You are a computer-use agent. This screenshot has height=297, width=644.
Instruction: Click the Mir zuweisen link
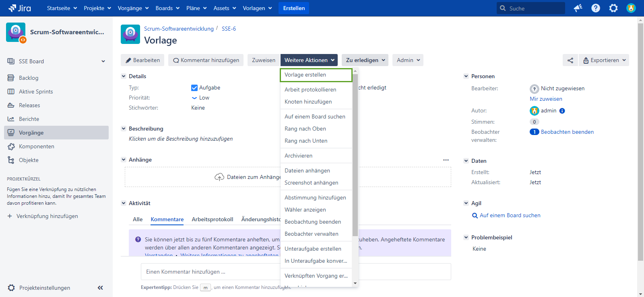coord(546,99)
